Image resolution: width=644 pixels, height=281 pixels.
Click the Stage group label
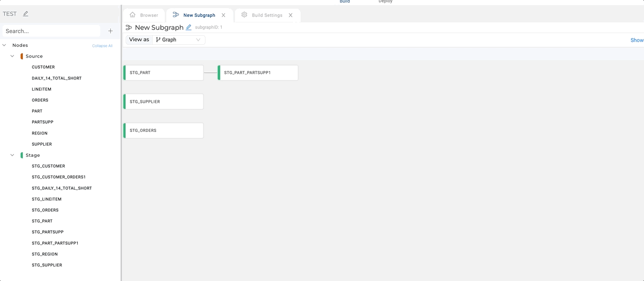33,155
